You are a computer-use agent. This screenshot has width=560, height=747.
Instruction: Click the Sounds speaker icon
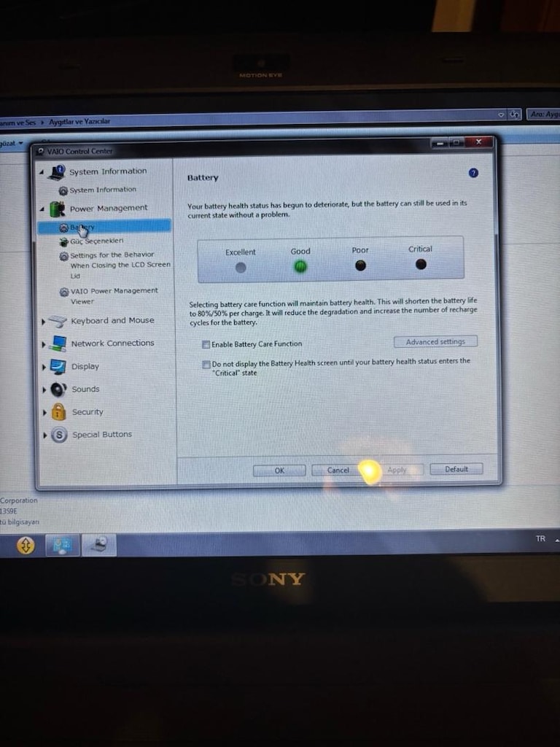pos(58,390)
